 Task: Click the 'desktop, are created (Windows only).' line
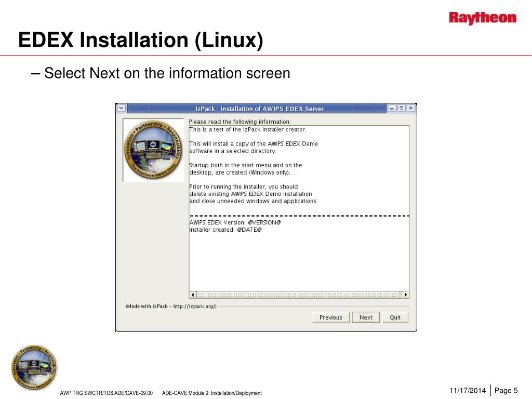tap(240, 172)
